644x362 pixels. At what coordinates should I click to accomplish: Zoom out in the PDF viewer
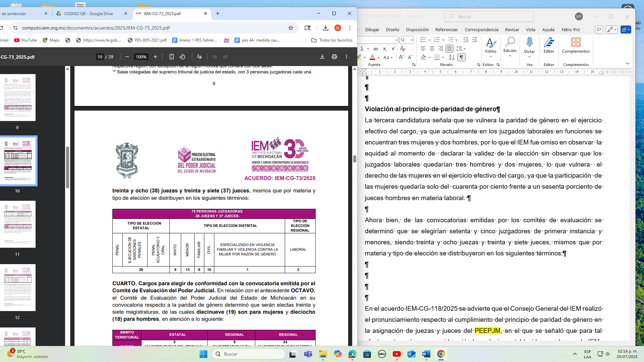coord(127,57)
